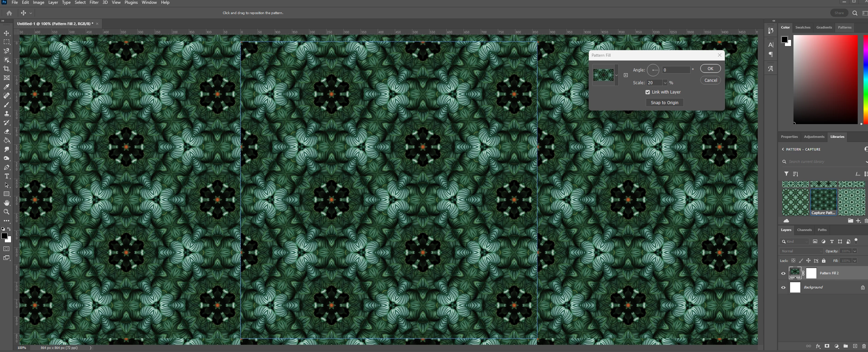Click Cancel in Pattern Fill dialog

[x=710, y=80]
